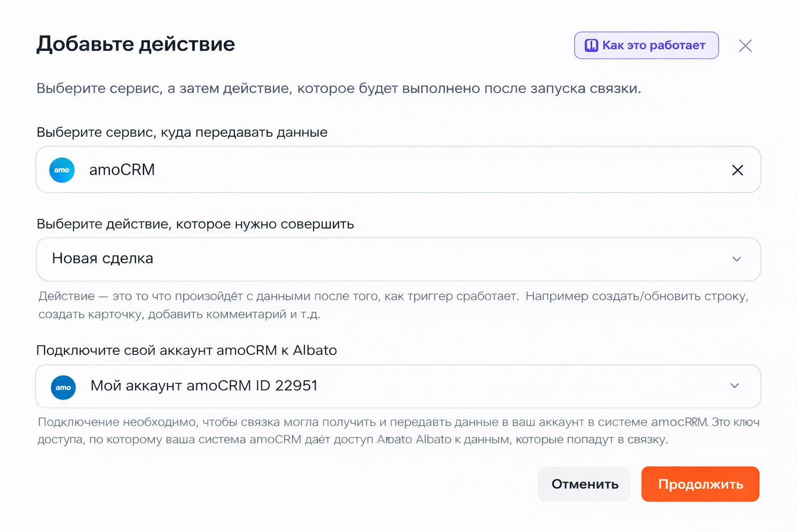
Task: Click the label "Подключите свой аккаунт amoCRM к Albato"
Action: [187, 350]
